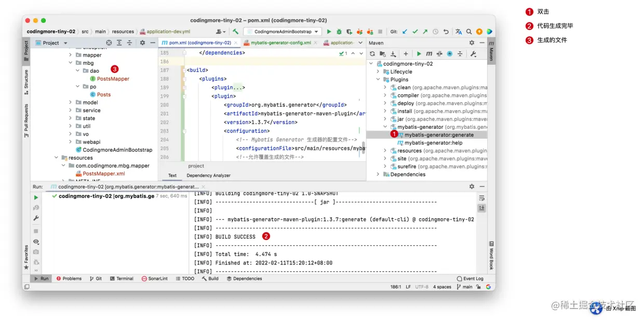Click the Expand All icon in the Project panel
Image resolution: width=644 pixels, height=320 pixels.
point(119,43)
